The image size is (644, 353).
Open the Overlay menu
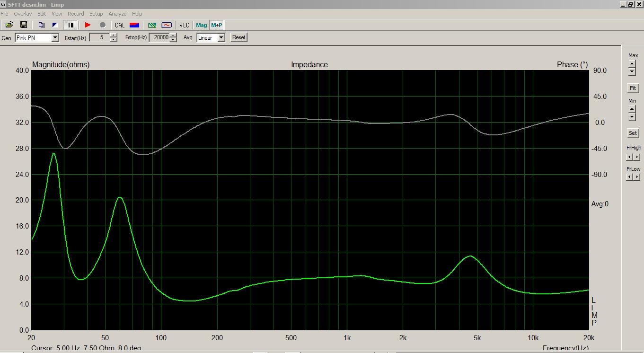tap(23, 14)
